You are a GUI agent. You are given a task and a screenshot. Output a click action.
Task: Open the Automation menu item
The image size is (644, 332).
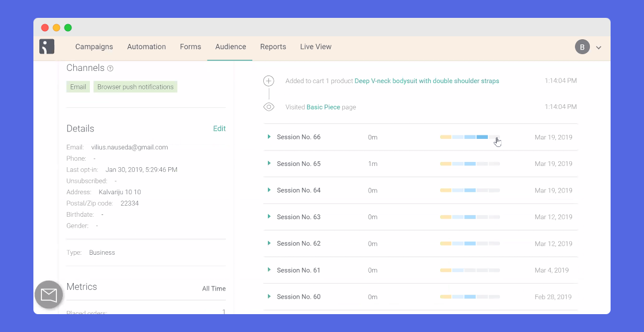pos(146,47)
